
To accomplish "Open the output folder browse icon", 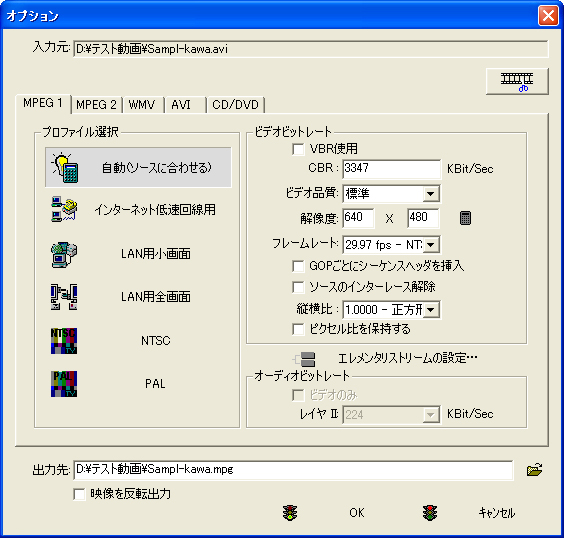I will tap(535, 470).
